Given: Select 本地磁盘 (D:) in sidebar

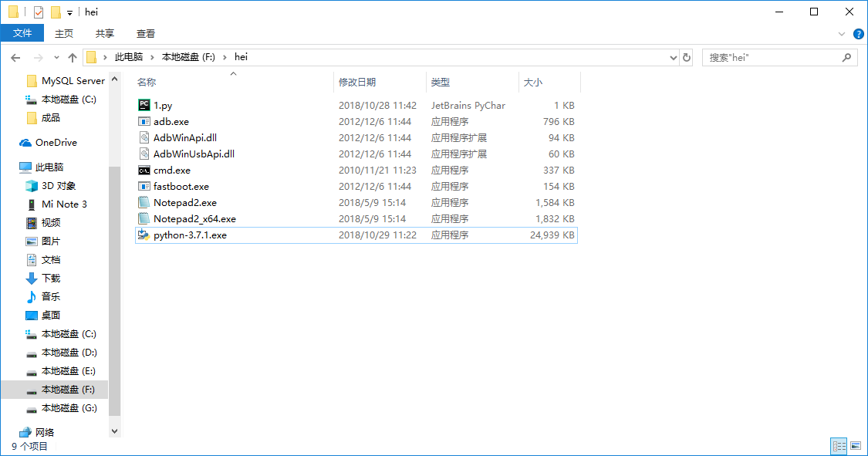Looking at the screenshot, I should (61, 353).
